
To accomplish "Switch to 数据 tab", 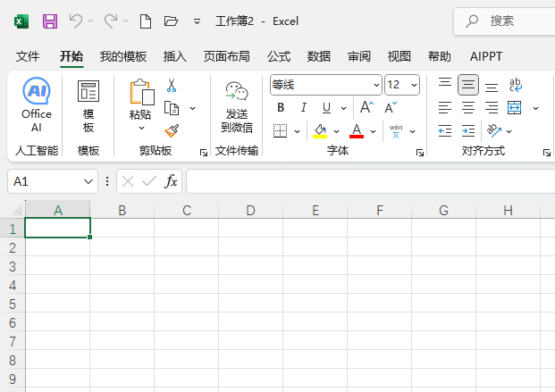I will [x=319, y=56].
